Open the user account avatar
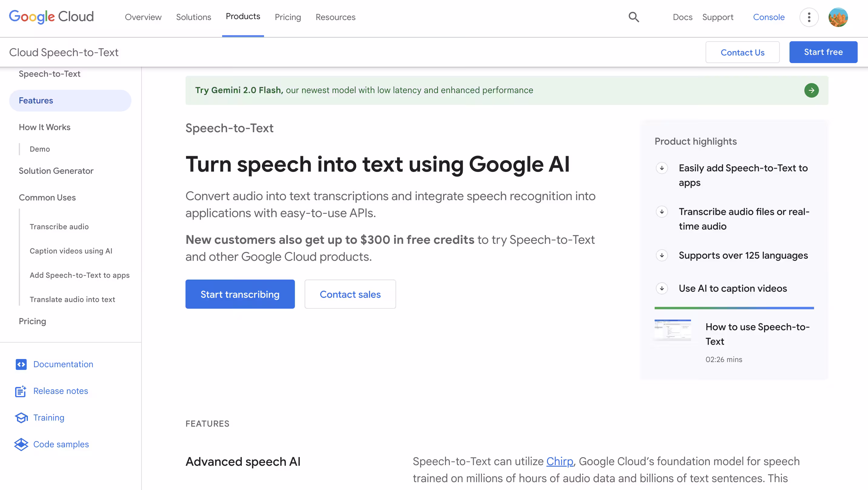The height and width of the screenshot is (490, 868). [838, 17]
